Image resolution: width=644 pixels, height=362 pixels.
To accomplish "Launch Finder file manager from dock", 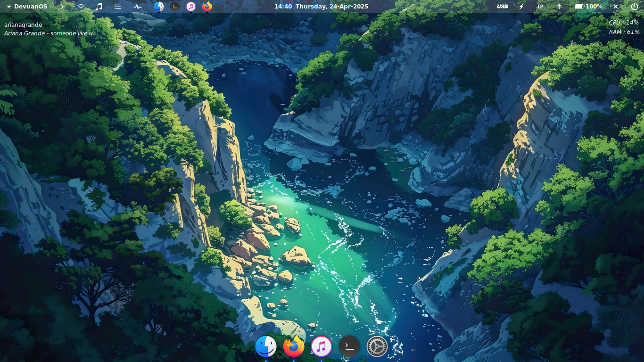I will (x=266, y=346).
